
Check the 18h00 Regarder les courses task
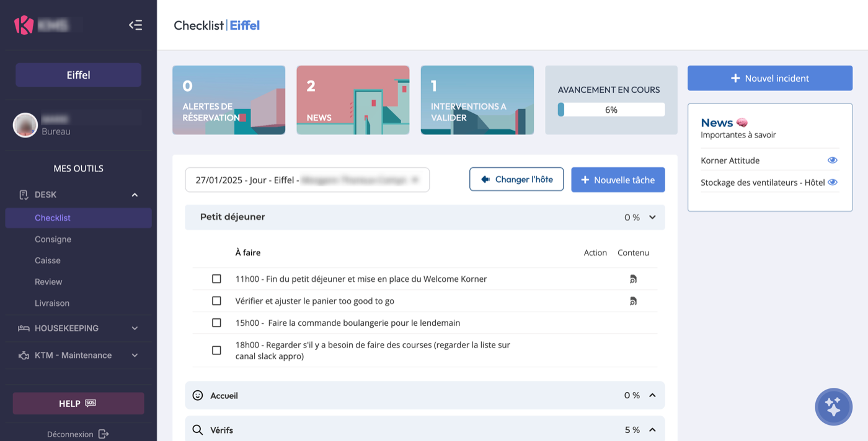point(216,351)
